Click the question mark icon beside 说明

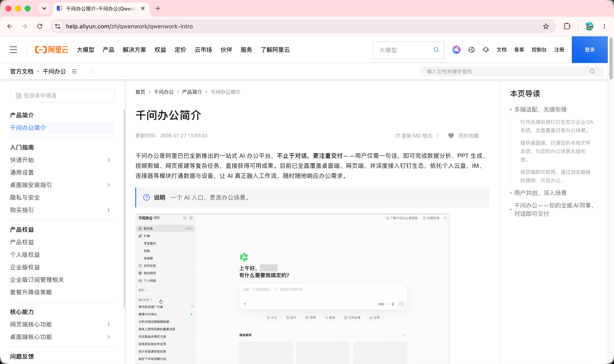tap(147, 197)
